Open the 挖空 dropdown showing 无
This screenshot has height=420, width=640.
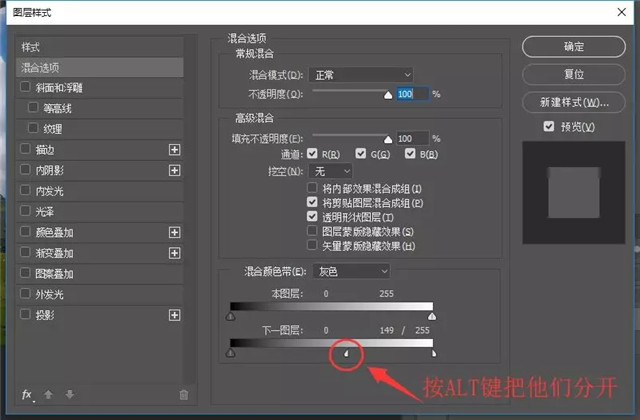click(x=331, y=171)
